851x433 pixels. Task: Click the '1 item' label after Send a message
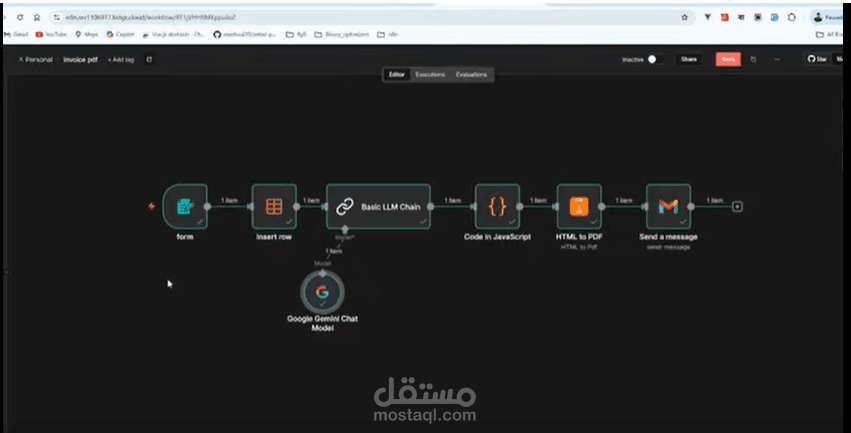(714, 200)
